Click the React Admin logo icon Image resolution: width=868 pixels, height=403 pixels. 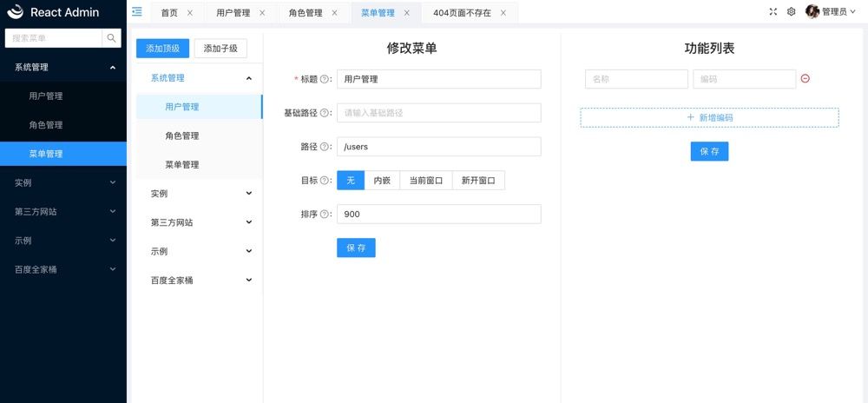coord(16,11)
